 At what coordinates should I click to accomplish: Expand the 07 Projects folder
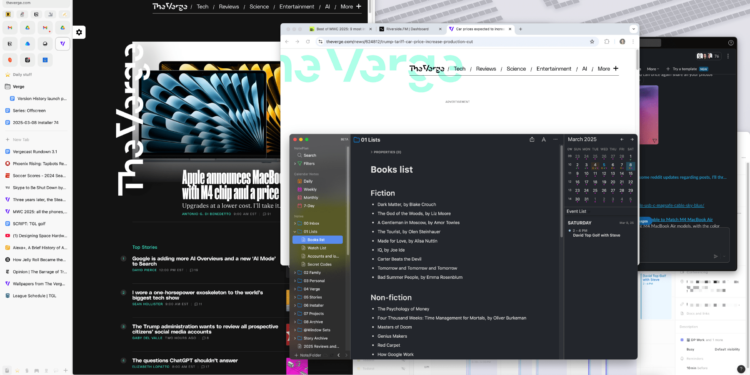pos(295,314)
